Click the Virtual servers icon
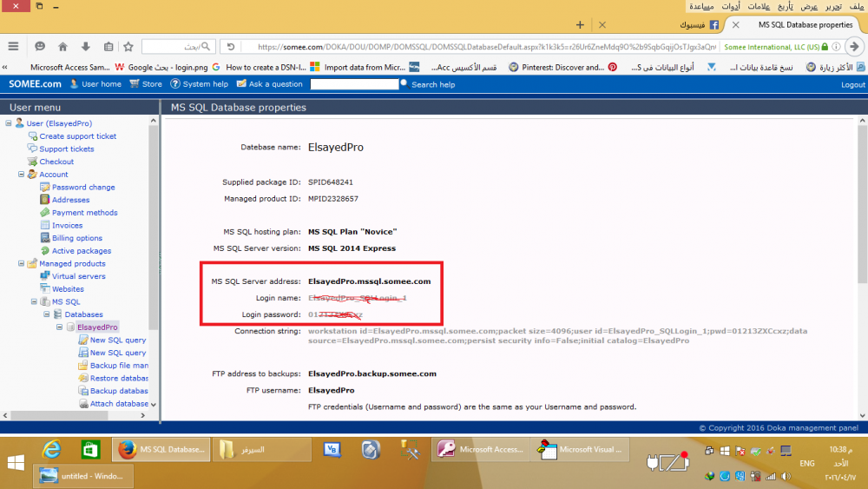This screenshot has width=868, height=489. [x=45, y=276]
